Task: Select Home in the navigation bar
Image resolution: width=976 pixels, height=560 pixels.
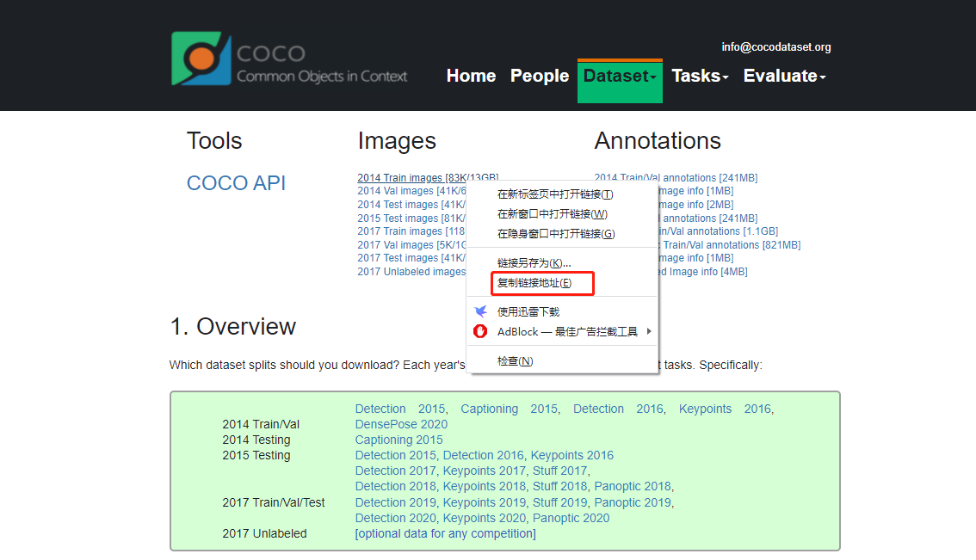Action: [x=471, y=76]
